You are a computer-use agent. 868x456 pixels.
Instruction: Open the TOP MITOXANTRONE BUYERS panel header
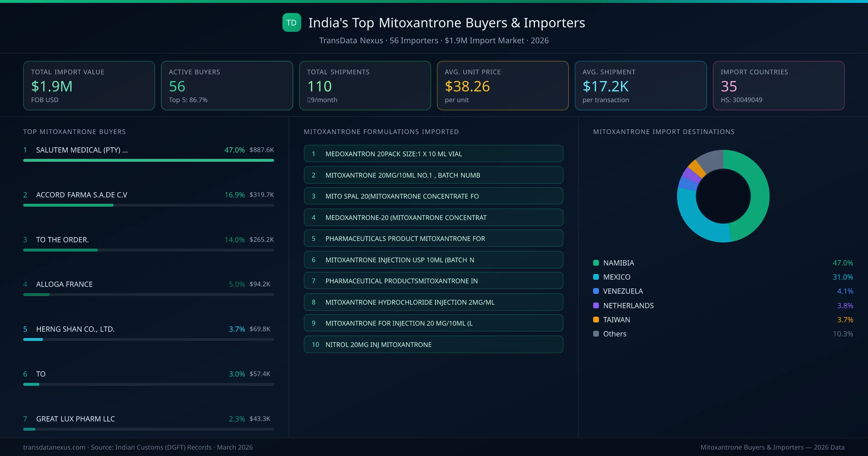[x=74, y=132]
